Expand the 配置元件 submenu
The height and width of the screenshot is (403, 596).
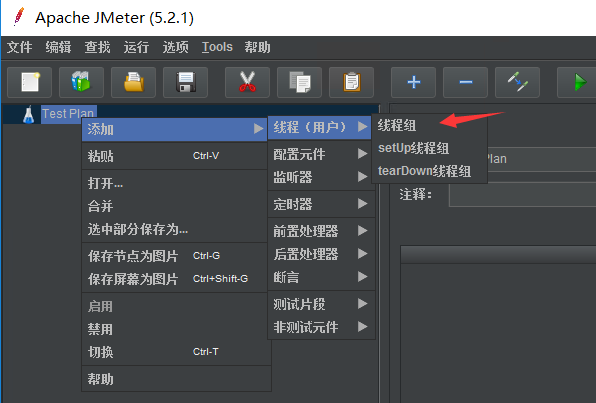(321, 154)
